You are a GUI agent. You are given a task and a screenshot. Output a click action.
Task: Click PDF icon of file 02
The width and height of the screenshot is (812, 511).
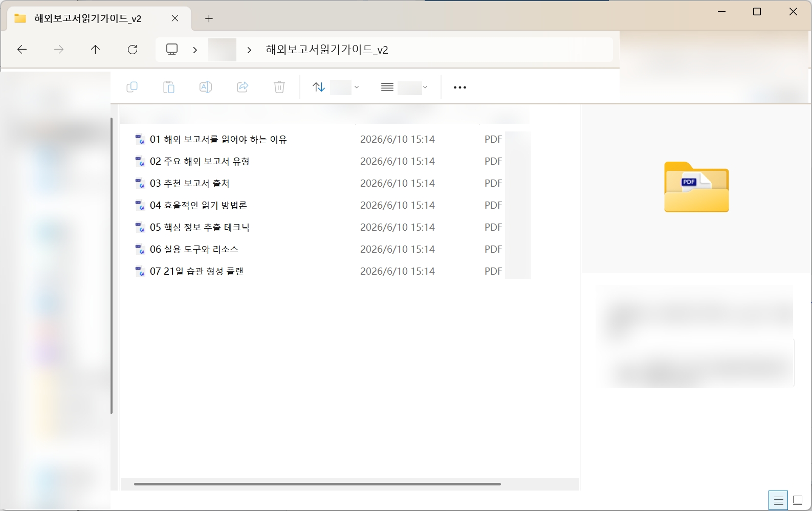tap(140, 161)
